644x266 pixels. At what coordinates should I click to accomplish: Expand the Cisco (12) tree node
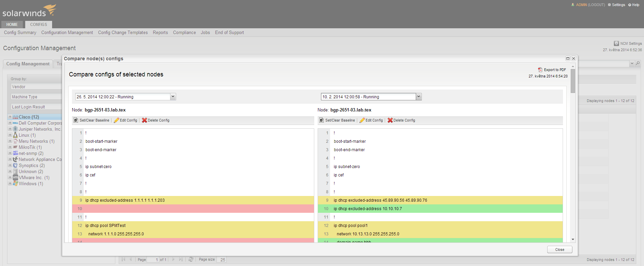tap(10, 117)
